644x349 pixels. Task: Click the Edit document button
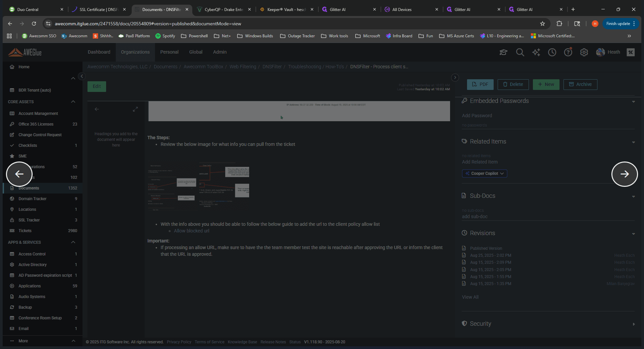(x=97, y=86)
